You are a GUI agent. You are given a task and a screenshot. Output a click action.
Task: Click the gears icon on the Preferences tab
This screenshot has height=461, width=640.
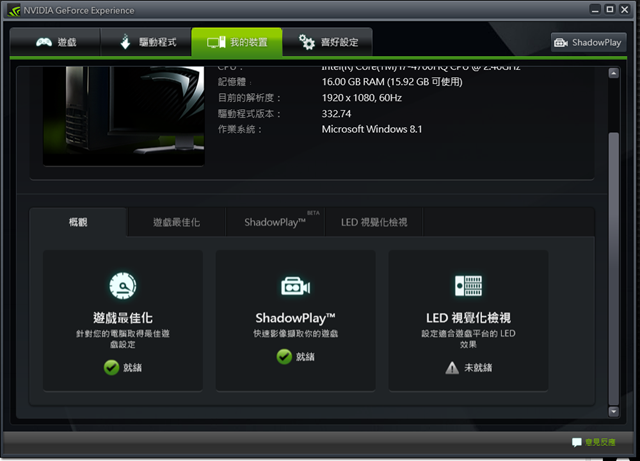click(x=307, y=42)
